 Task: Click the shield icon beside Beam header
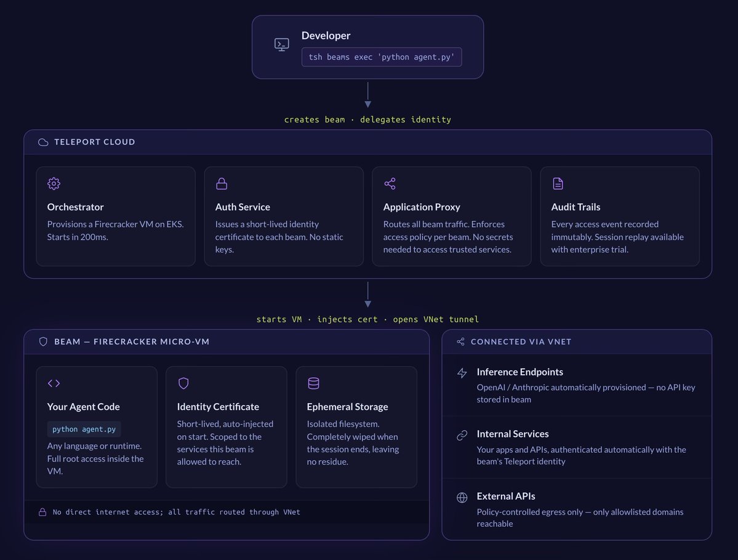43,342
